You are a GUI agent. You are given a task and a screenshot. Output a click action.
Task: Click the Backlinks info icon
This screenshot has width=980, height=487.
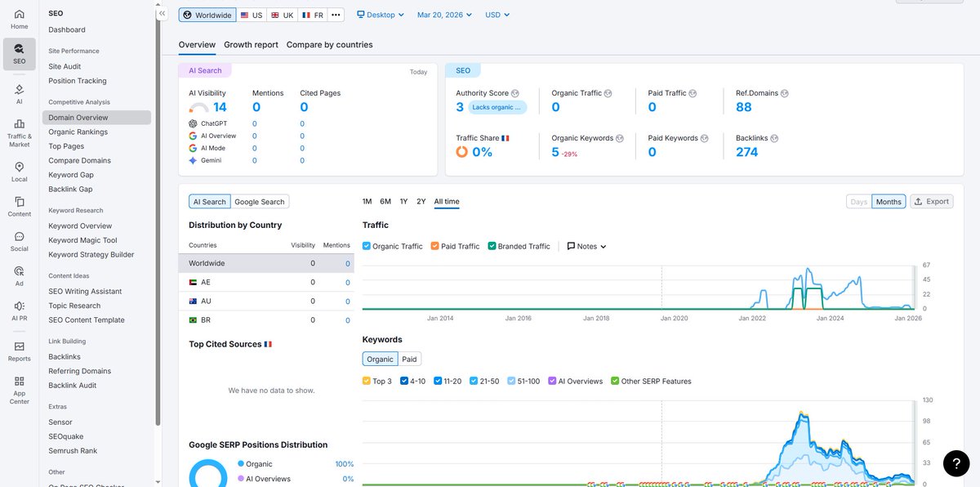(775, 138)
